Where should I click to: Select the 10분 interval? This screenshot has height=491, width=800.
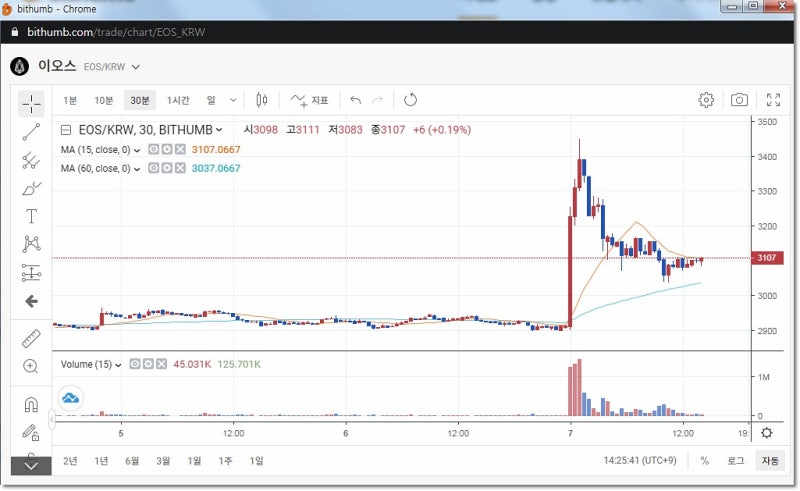click(x=104, y=100)
